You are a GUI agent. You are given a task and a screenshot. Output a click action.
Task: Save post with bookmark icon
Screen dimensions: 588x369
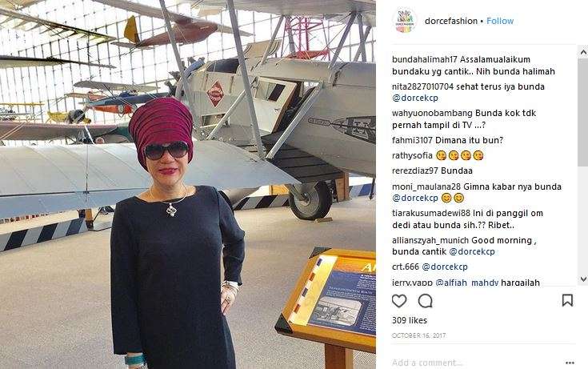coord(567,300)
